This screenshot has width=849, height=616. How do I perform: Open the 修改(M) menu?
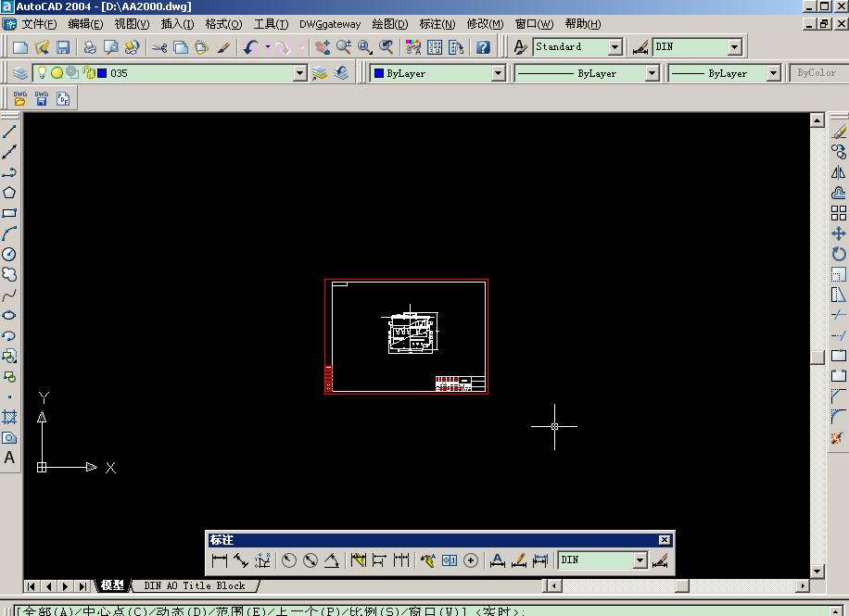pos(485,24)
